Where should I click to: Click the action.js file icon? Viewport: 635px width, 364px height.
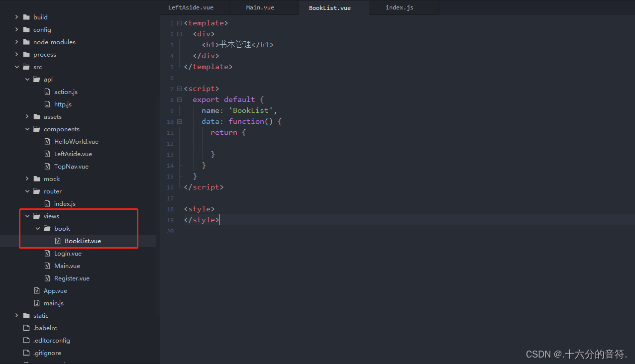pyautogui.click(x=47, y=91)
